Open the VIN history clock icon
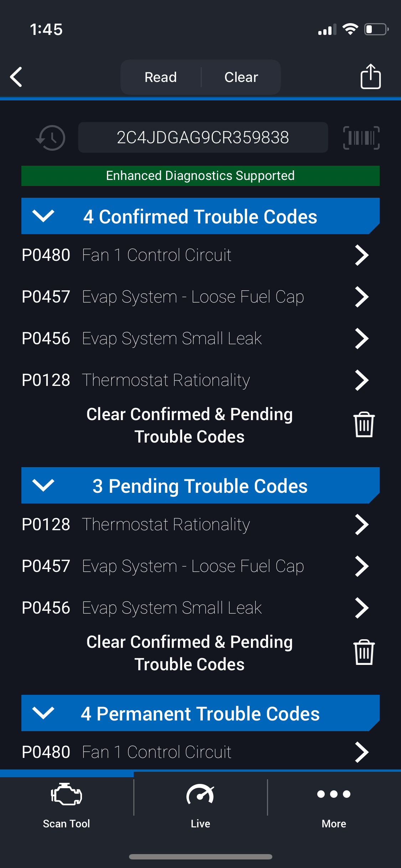 pos(51,138)
